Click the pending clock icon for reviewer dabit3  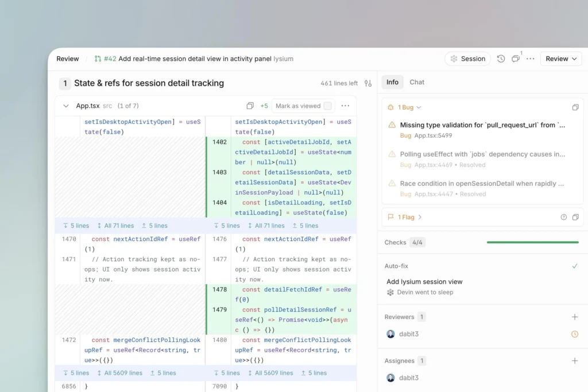point(574,334)
